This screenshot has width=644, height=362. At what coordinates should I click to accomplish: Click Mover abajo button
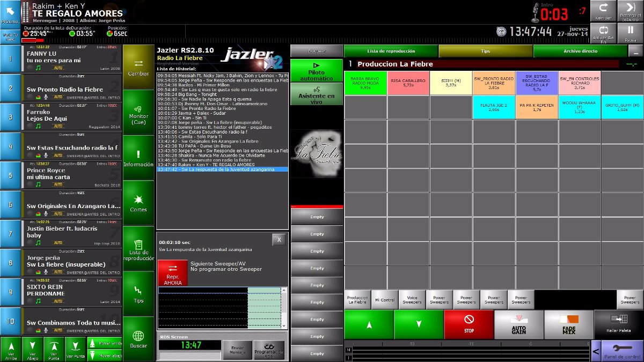pos(105,355)
